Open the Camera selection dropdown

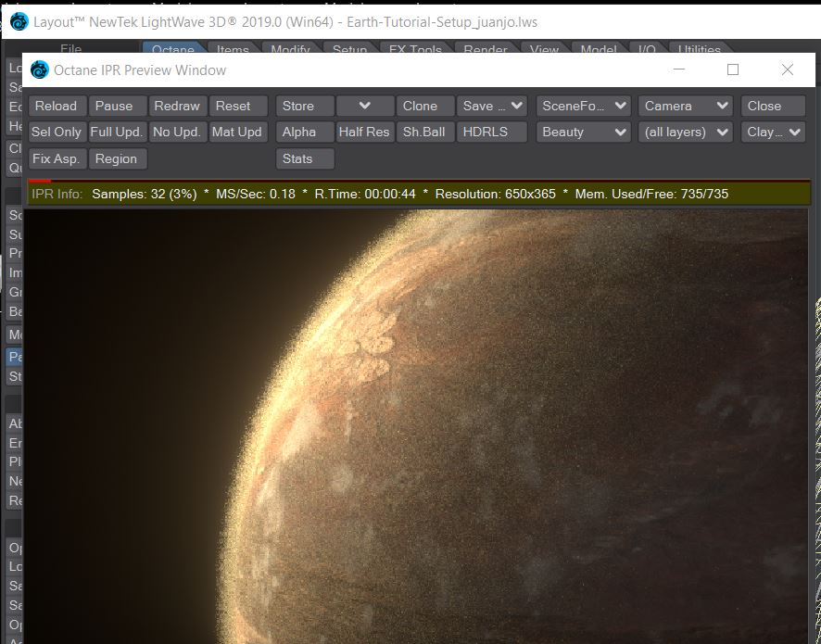click(x=686, y=106)
